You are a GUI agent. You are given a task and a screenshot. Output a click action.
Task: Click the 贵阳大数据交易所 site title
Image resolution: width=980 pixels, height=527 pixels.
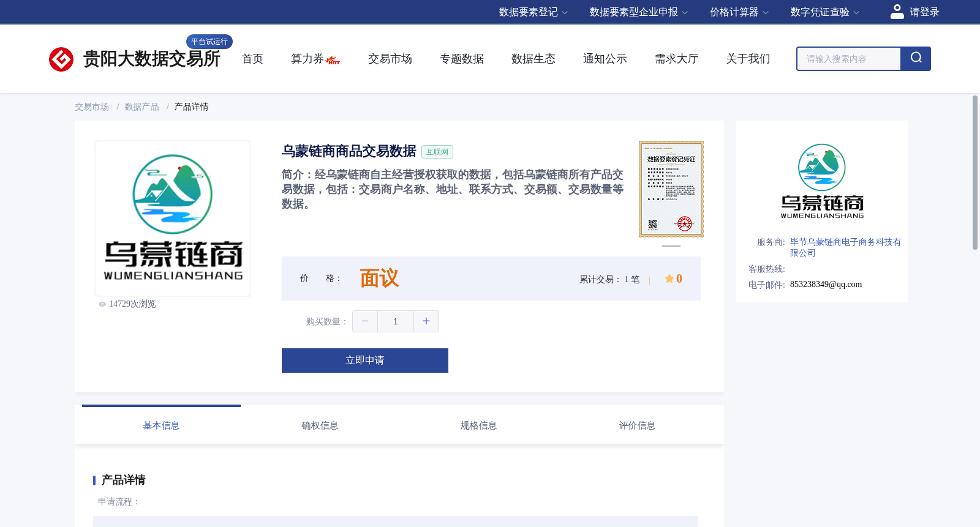click(x=152, y=59)
